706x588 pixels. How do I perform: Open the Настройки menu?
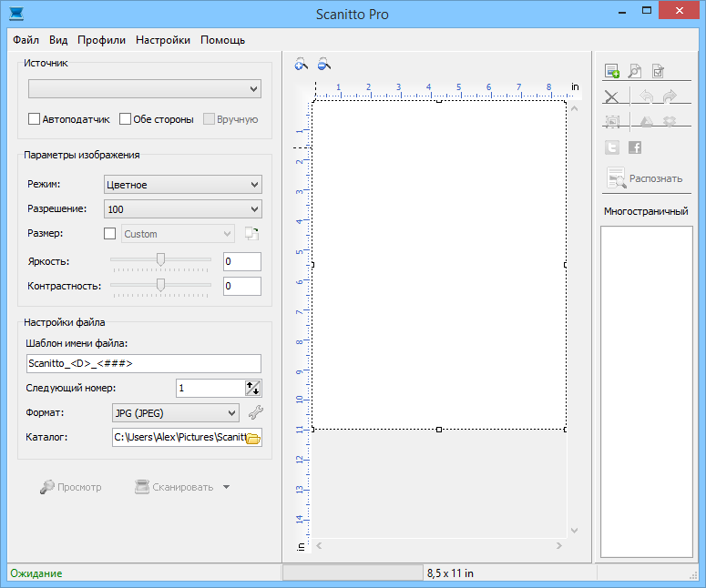[x=163, y=40]
